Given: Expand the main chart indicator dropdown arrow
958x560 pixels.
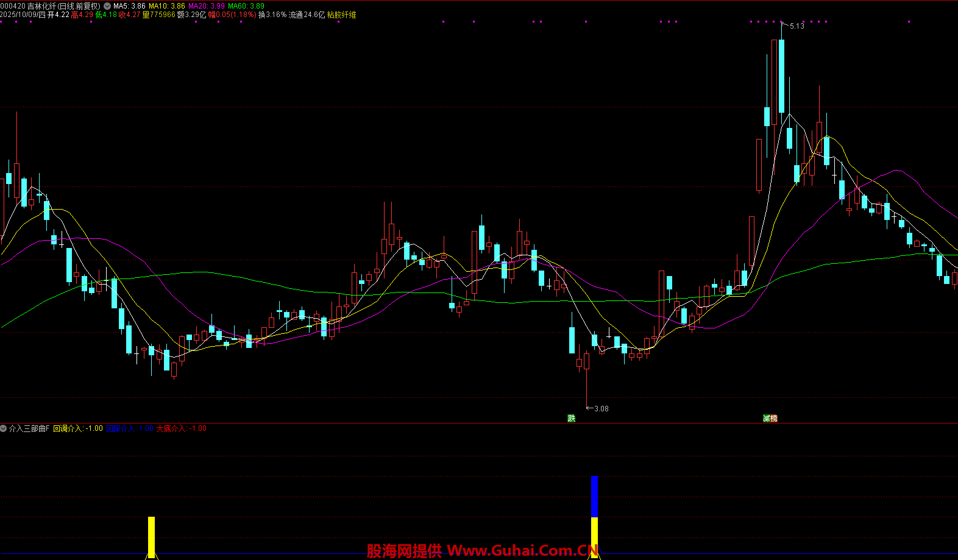Looking at the screenshot, I should coord(107,6).
